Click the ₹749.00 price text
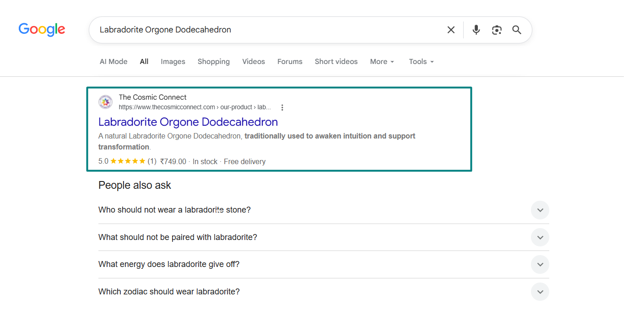Screen dimensions: 644x320 [173, 161]
